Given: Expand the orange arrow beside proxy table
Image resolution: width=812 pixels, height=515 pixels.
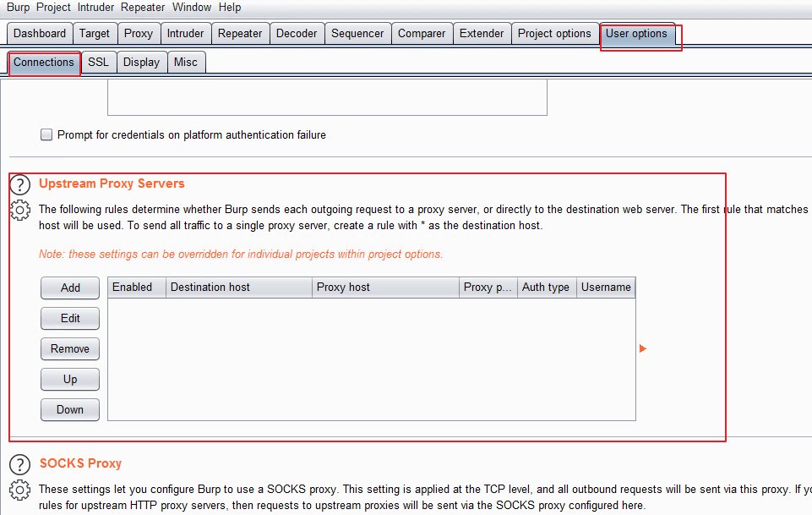Looking at the screenshot, I should click(643, 348).
